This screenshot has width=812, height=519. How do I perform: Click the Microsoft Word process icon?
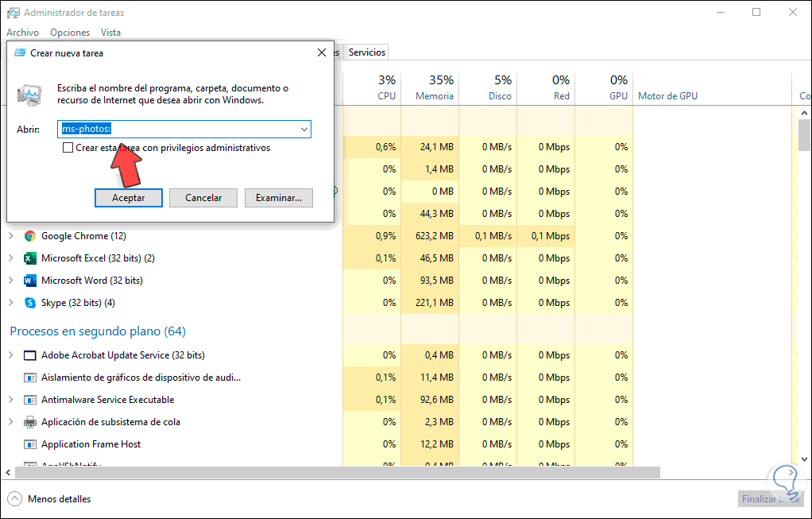pos(30,281)
